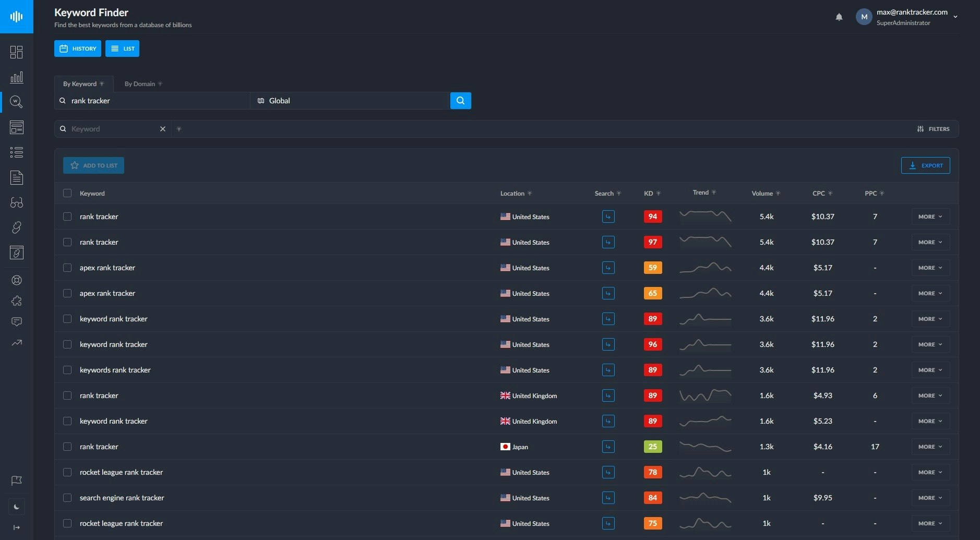Export results with EXPORT button

click(x=925, y=165)
